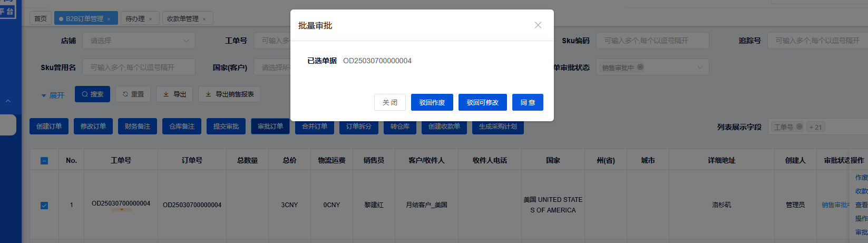Close the 批量审批 dialog with X icon
Image resolution: width=868 pixels, height=243 pixels.
[538, 25]
